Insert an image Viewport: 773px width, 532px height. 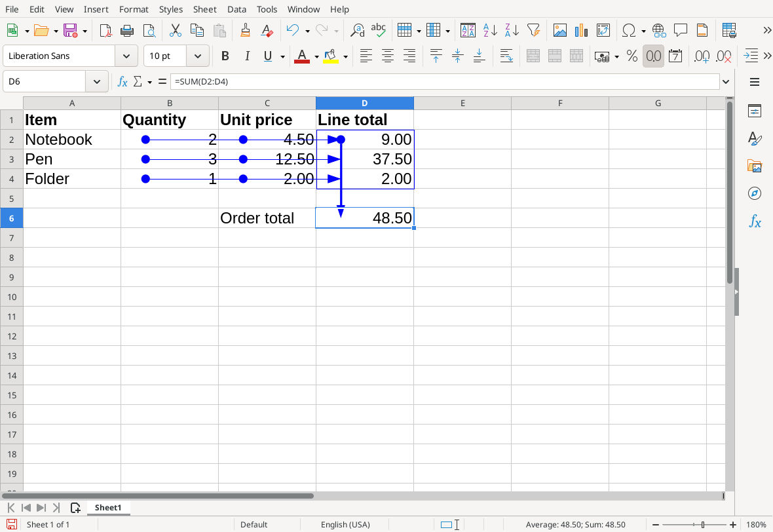click(x=560, y=31)
